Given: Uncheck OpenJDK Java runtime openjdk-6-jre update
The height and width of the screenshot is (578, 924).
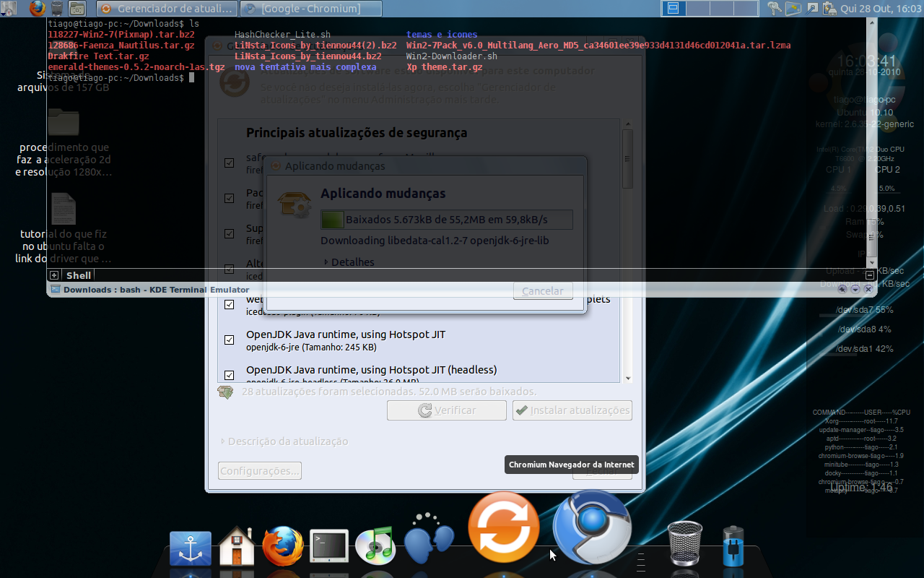Looking at the screenshot, I should pyautogui.click(x=229, y=340).
